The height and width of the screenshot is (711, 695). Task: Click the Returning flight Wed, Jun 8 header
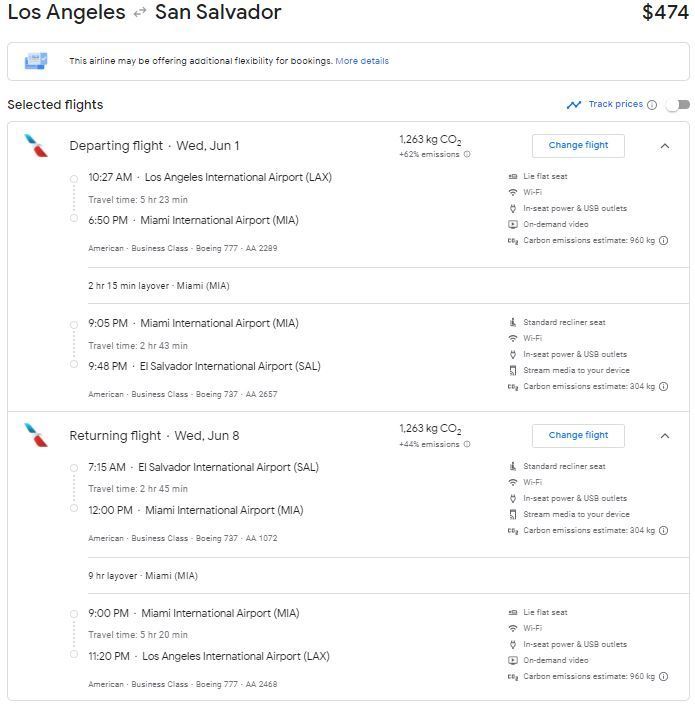[154, 436]
